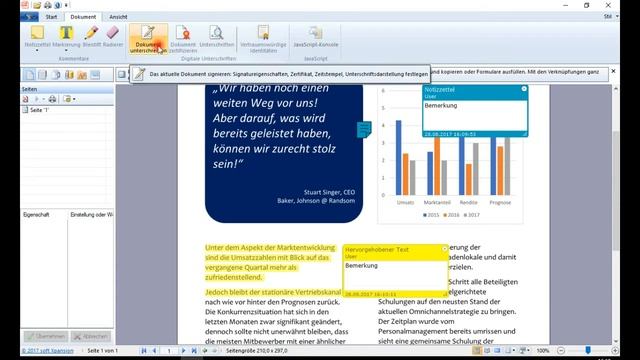Click the fourth sidebar panel icon

[x=69, y=75]
